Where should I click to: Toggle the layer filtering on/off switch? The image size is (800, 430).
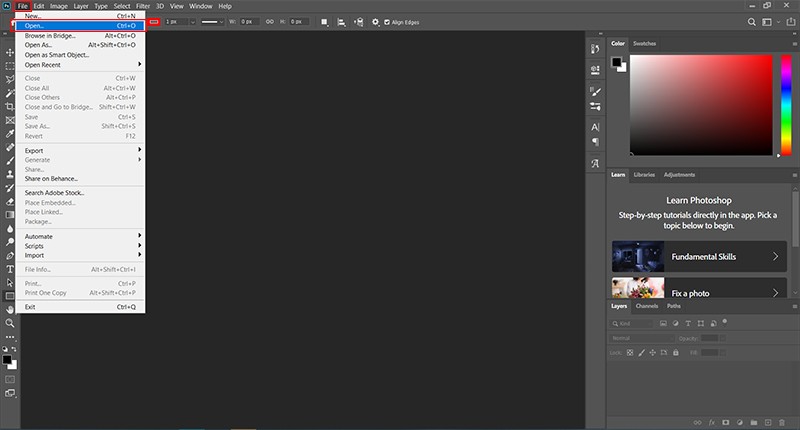point(724,322)
